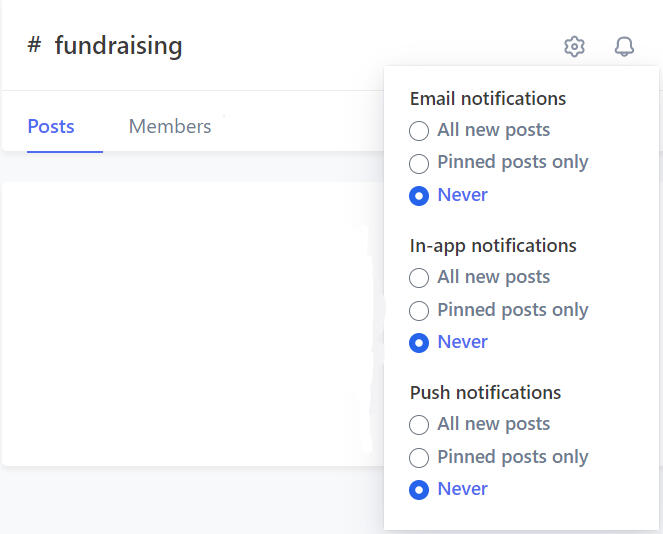
Task: Enable in-app notifications for all new posts
Action: 420,278
